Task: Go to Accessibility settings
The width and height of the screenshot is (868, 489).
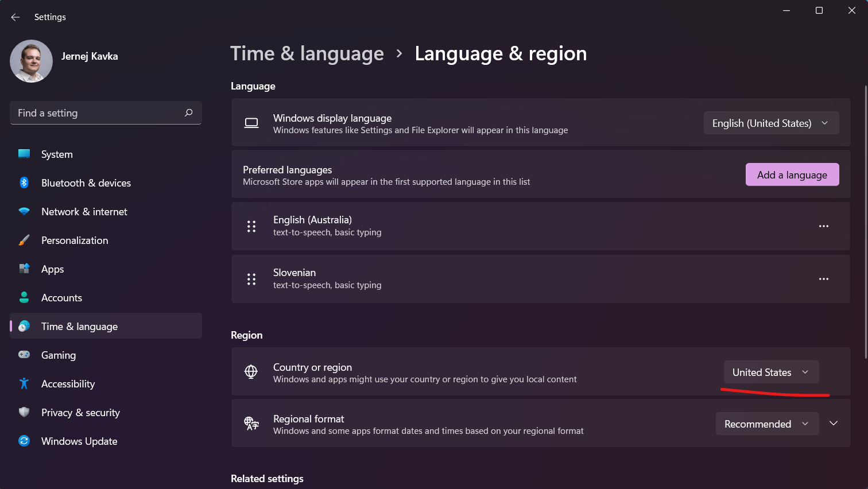Action: pyautogui.click(x=106, y=383)
